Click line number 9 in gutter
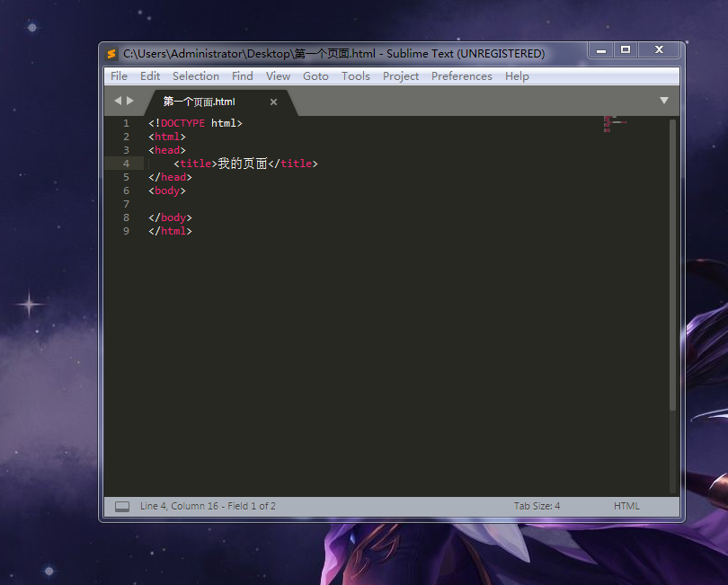Image resolution: width=728 pixels, height=585 pixels. pyautogui.click(x=127, y=231)
